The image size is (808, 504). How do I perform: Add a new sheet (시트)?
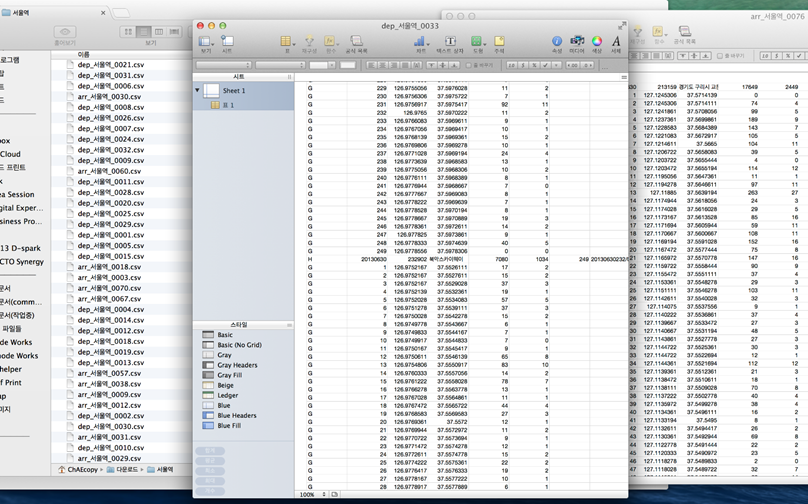227,42
